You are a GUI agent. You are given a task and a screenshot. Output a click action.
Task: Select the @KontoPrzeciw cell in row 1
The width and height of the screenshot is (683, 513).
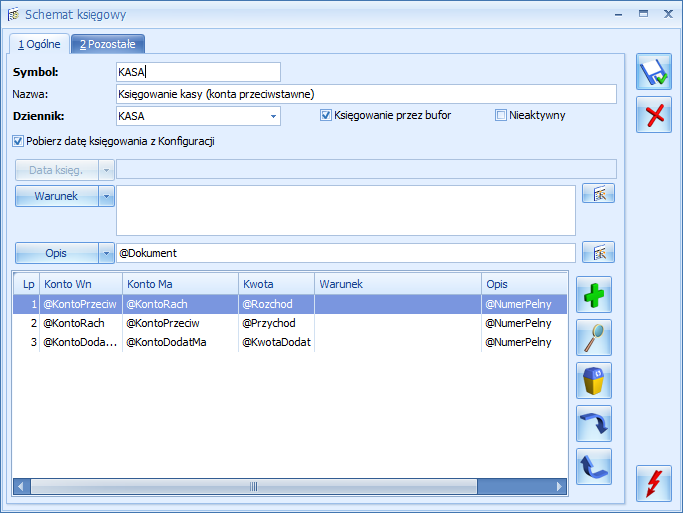click(81, 304)
